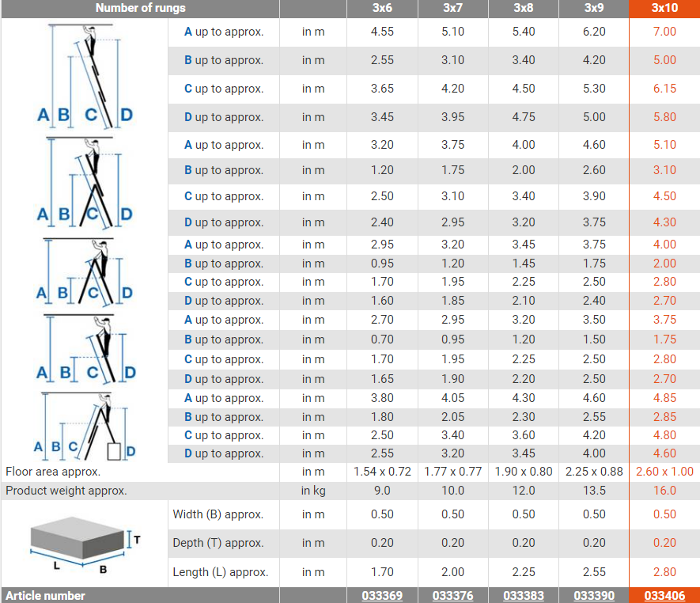Click the Article number row label
700x603 pixels.
tap(45, 595)
